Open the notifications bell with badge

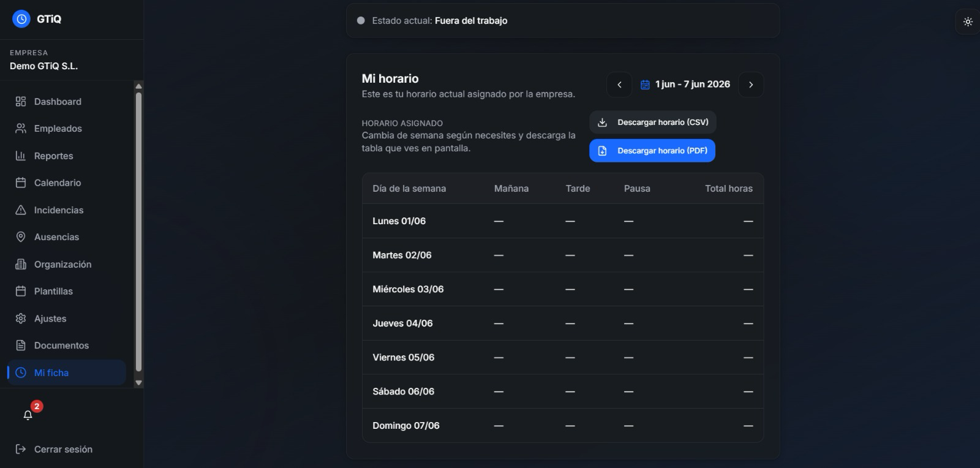click(x=28, y=415)
